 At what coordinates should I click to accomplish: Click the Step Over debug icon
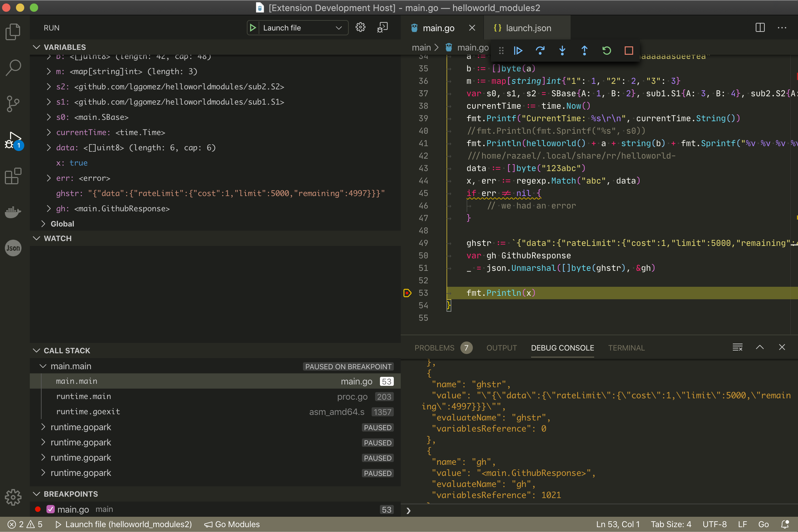pyautogui.click(x=540, y=51)
